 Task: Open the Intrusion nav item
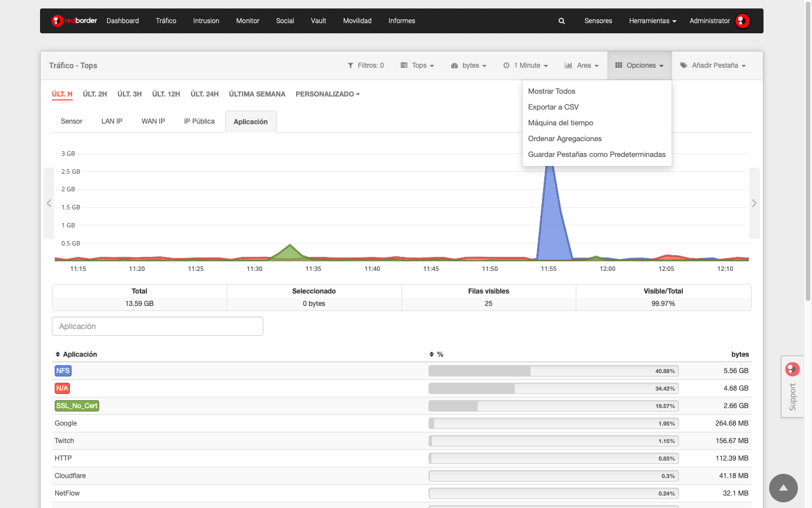tap(206, 21)
